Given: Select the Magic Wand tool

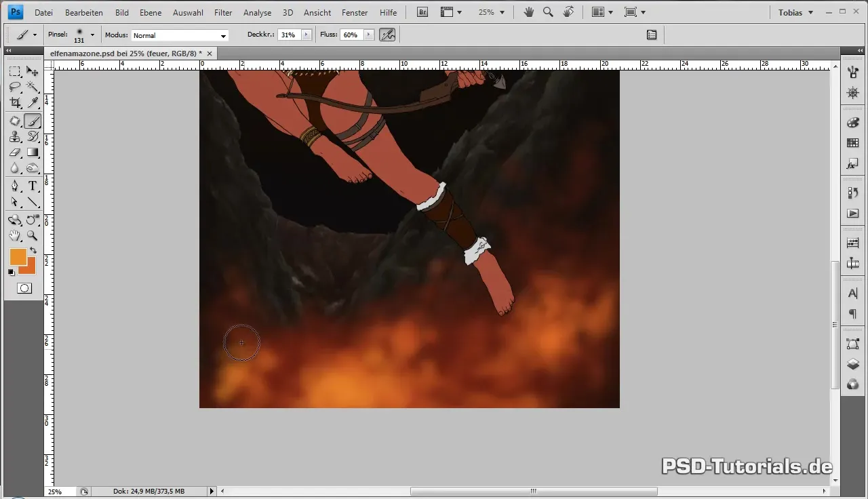Looking at the screenshot, I should point(33,87).
